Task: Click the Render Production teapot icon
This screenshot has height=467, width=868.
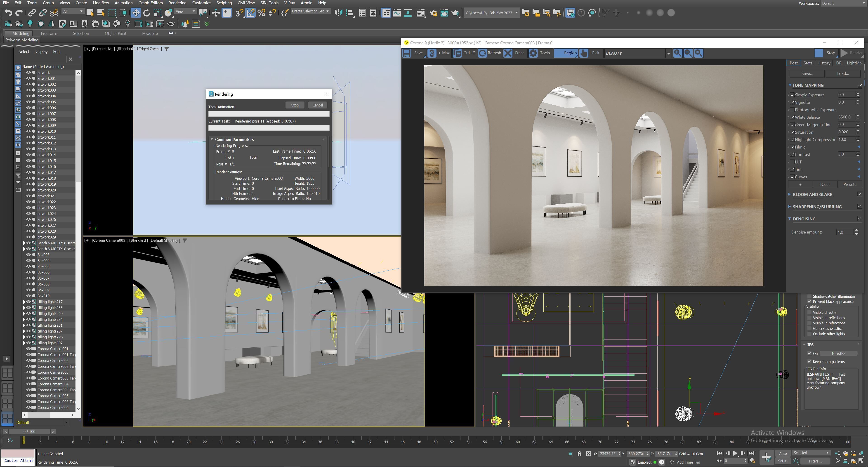Action: coord(455,13)
